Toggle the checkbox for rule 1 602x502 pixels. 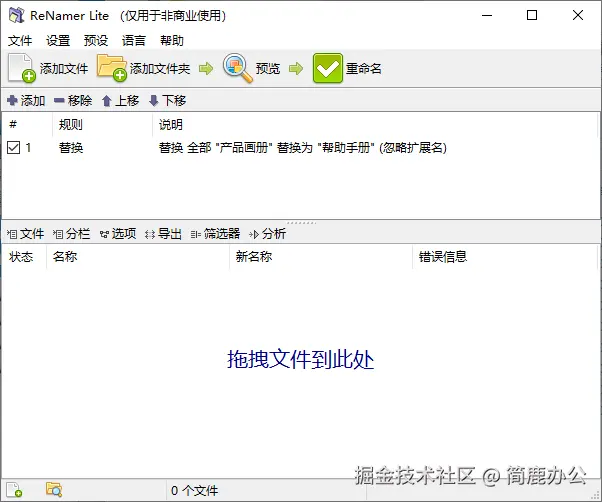[x=13, y=147]
